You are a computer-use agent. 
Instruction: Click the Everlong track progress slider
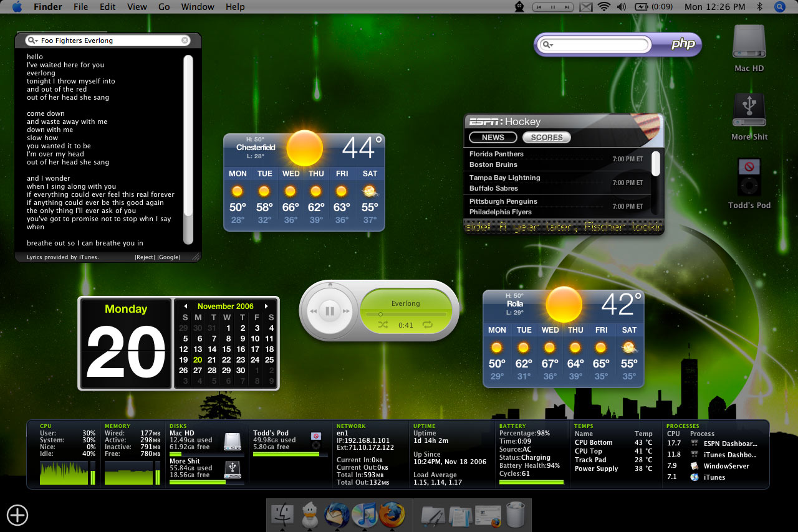point(405,314)
